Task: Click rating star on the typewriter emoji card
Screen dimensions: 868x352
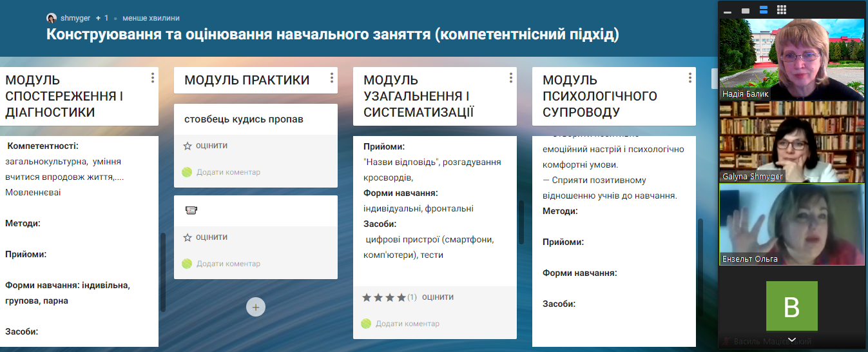Action: (188, 238)
